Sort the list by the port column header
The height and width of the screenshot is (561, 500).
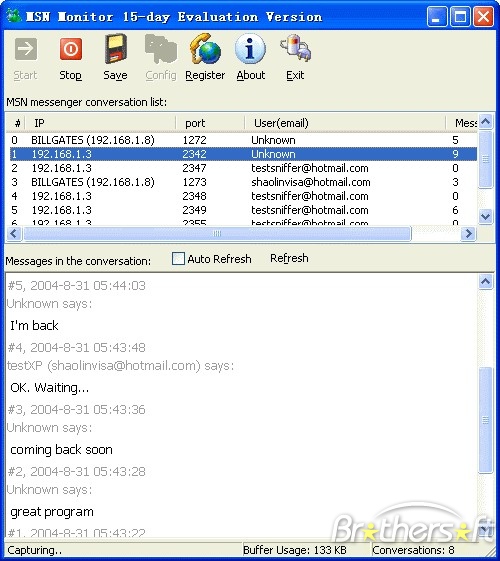(210, 123)
